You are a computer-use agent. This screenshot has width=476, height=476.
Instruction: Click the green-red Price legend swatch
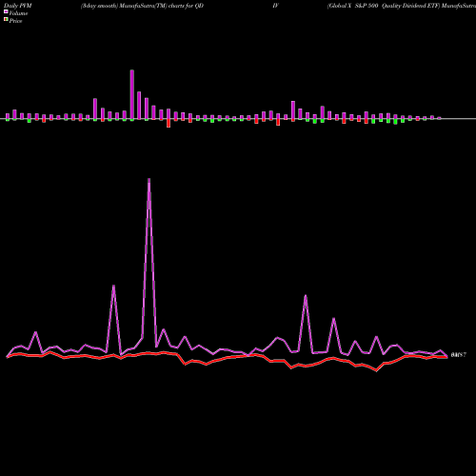coord(6,19)
